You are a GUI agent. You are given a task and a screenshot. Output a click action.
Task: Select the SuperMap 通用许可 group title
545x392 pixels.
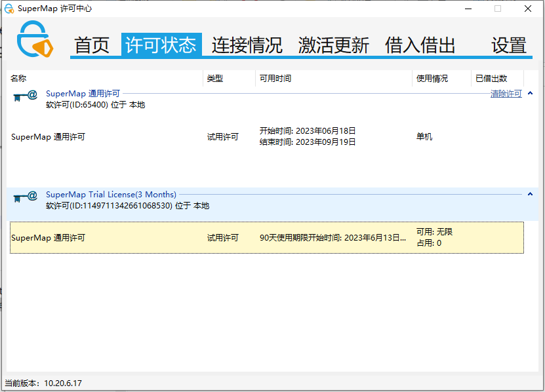pos(83,94)
